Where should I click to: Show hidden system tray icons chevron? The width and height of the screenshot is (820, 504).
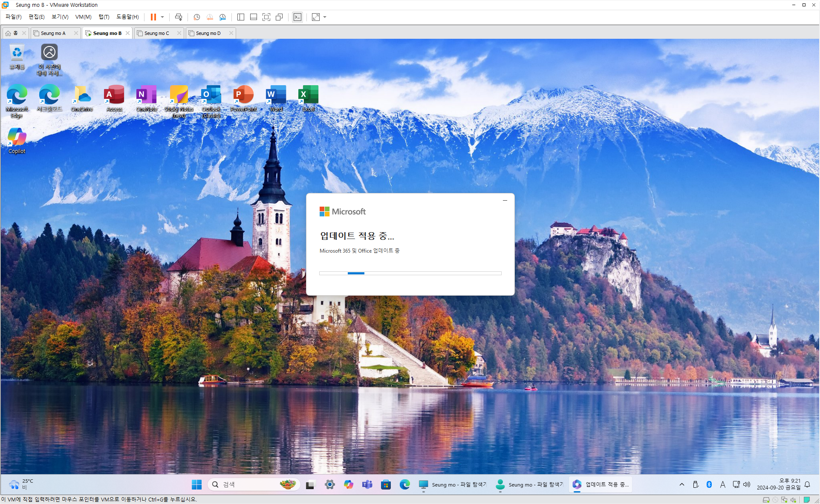pyautogui.click(x=682, y=484)
